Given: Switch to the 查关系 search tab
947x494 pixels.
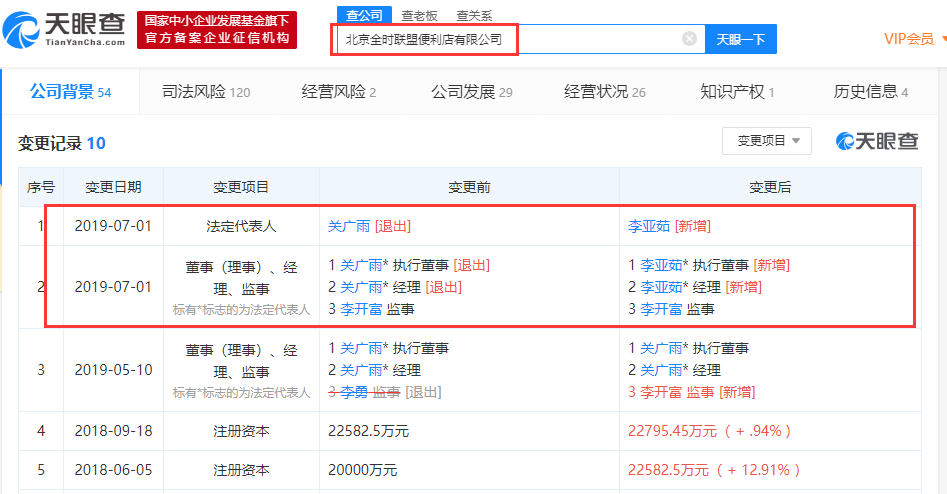Looking at the screenshot, I should (x=474, y=16).
